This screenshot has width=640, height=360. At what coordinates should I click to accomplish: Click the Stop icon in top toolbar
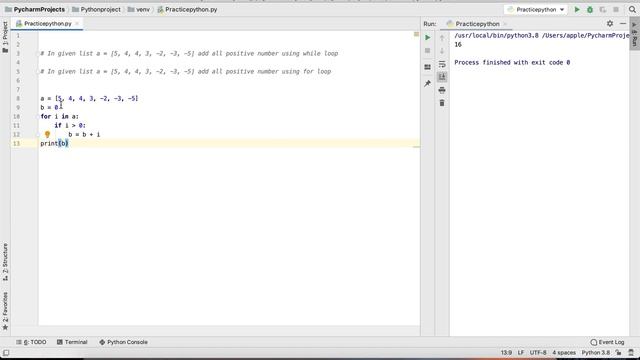tap(616, 9)
